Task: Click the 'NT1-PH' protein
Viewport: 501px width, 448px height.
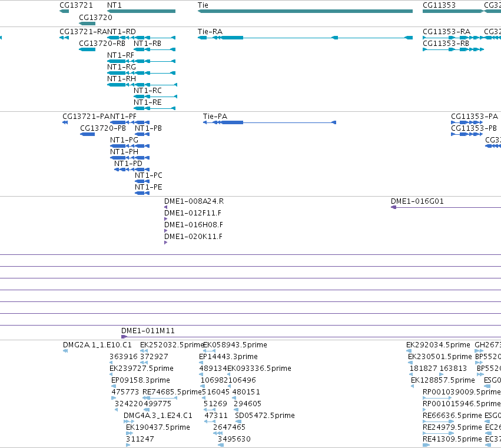Action: point(130,158)
